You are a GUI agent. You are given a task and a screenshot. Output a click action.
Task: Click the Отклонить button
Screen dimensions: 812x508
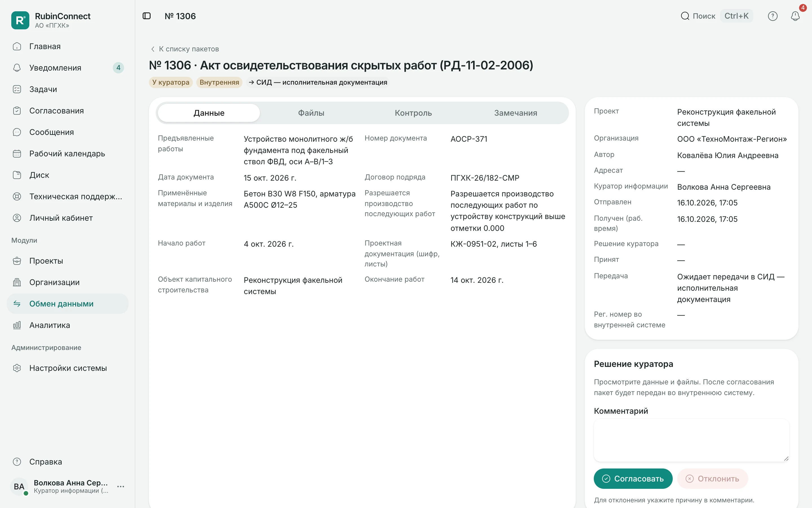point(712,478)
